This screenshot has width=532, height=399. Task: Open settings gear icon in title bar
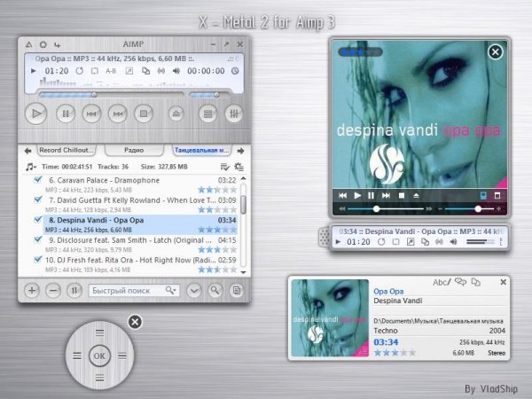43,44
